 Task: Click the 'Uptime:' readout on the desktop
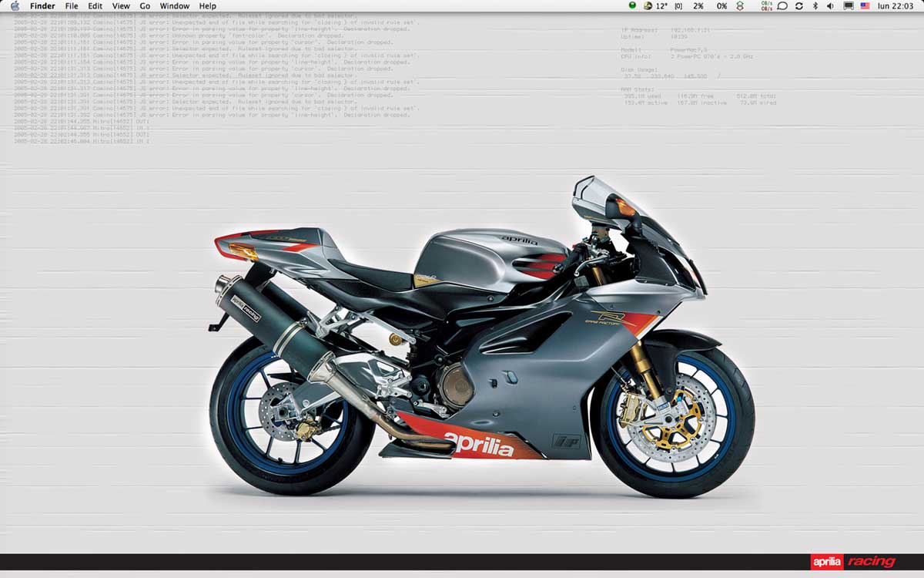(654, 37)
